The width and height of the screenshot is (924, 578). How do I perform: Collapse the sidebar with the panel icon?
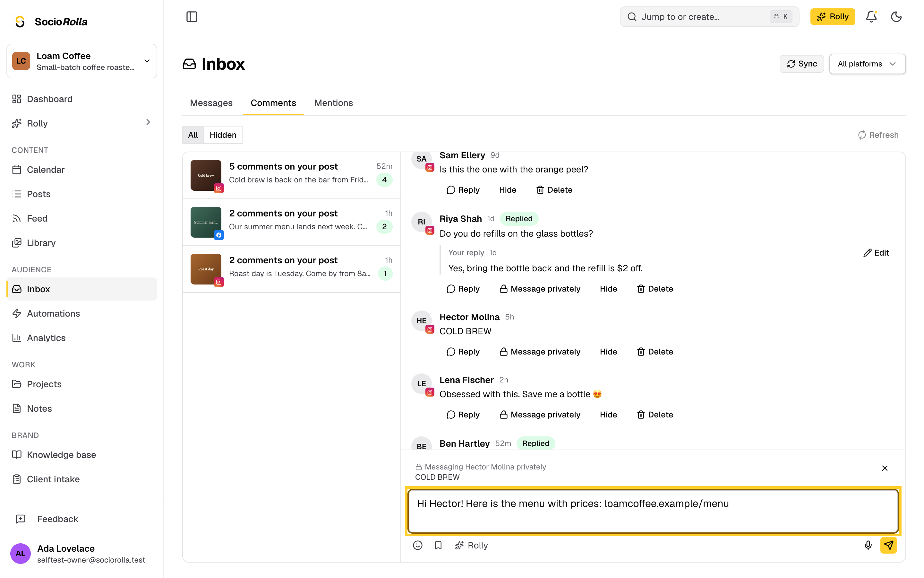click(x=192, y=17)
